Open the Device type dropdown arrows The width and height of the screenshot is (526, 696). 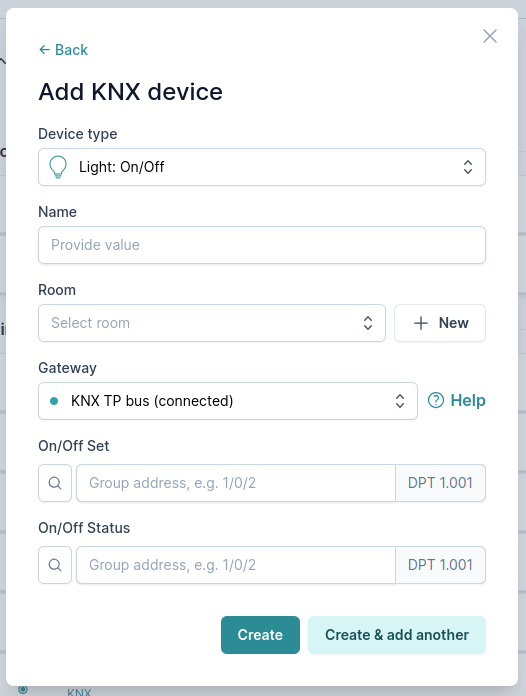click(468, 167)
